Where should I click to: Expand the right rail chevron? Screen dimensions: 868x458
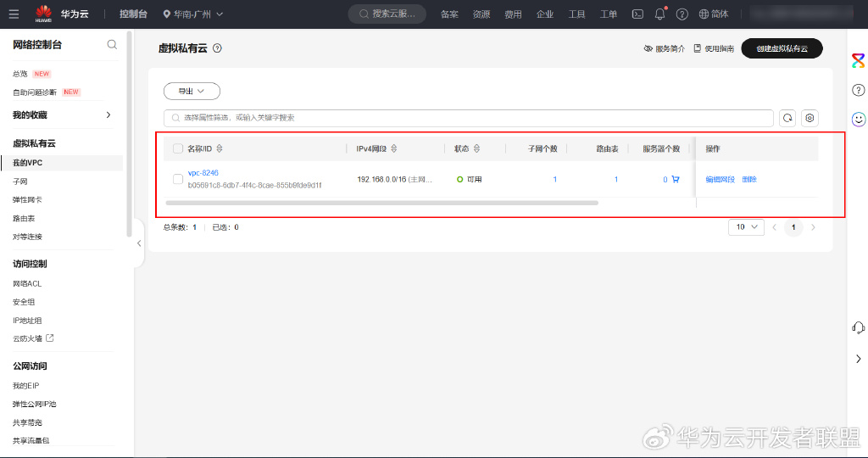point(858,359)
